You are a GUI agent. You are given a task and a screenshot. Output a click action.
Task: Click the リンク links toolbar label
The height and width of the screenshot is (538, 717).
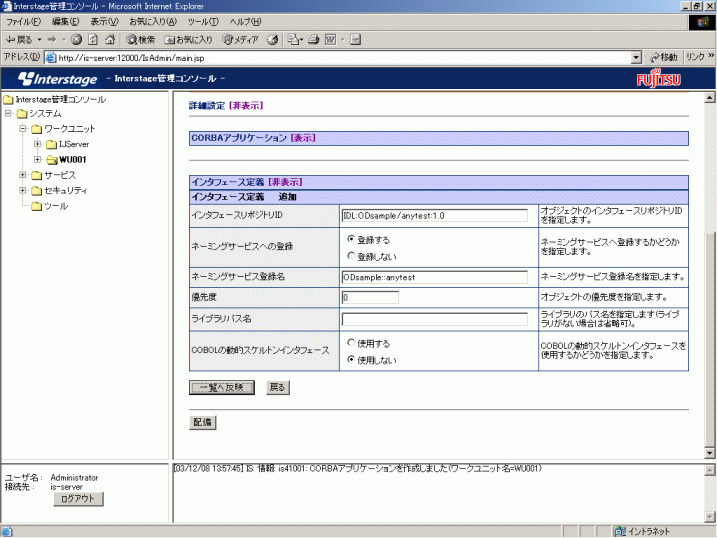point(695,57)
